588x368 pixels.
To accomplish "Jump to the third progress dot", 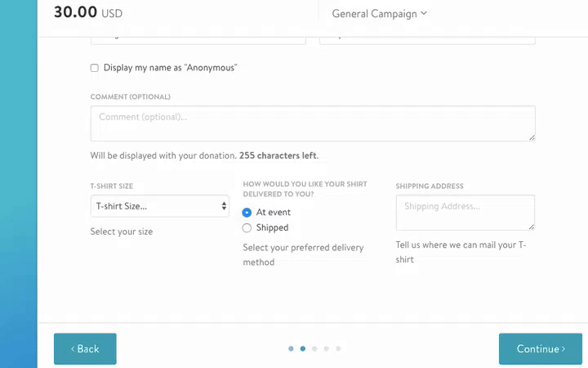I will coord(314,348).
